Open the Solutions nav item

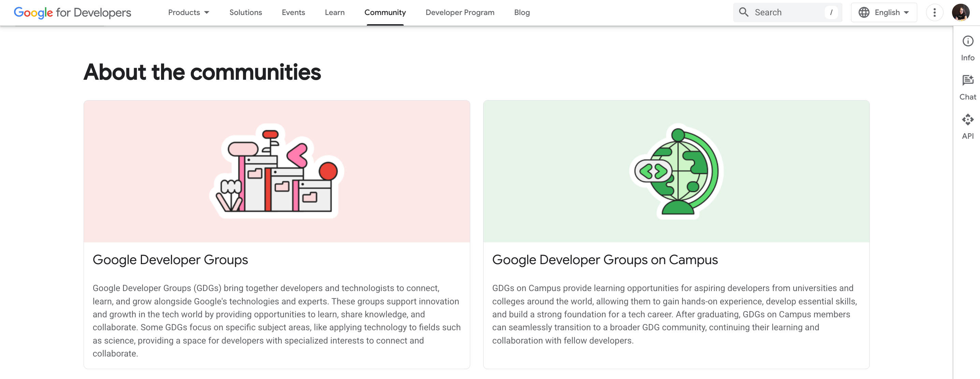(245, 13)
